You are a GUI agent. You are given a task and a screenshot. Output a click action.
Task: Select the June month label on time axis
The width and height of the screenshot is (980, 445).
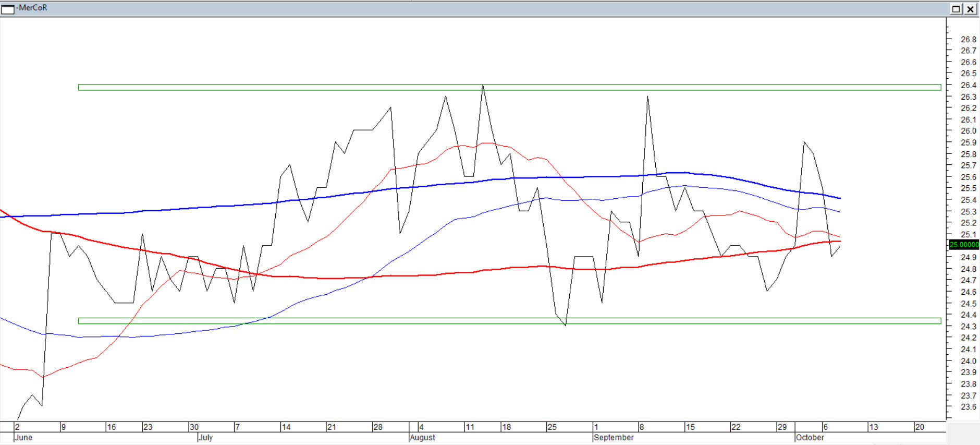[23, 438]
